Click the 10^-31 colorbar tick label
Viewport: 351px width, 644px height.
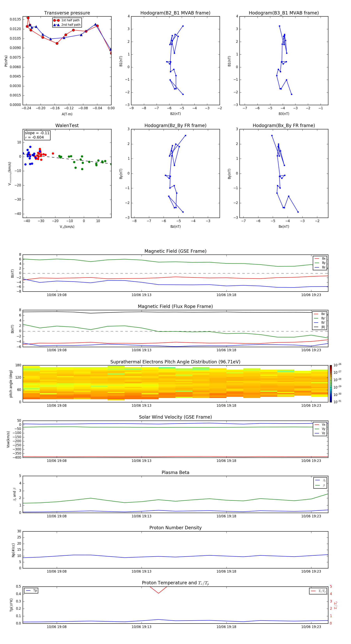(x=337, y=402)
